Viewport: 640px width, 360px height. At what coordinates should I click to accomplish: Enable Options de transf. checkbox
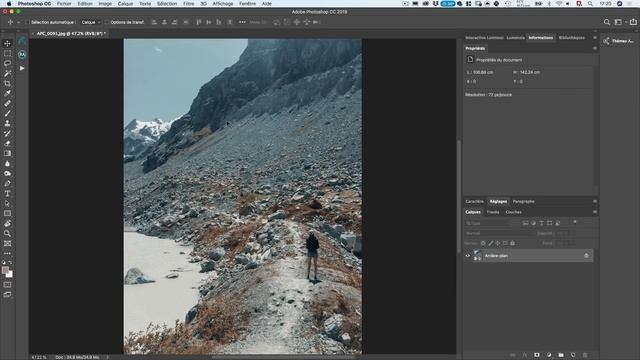pos(107,22)
